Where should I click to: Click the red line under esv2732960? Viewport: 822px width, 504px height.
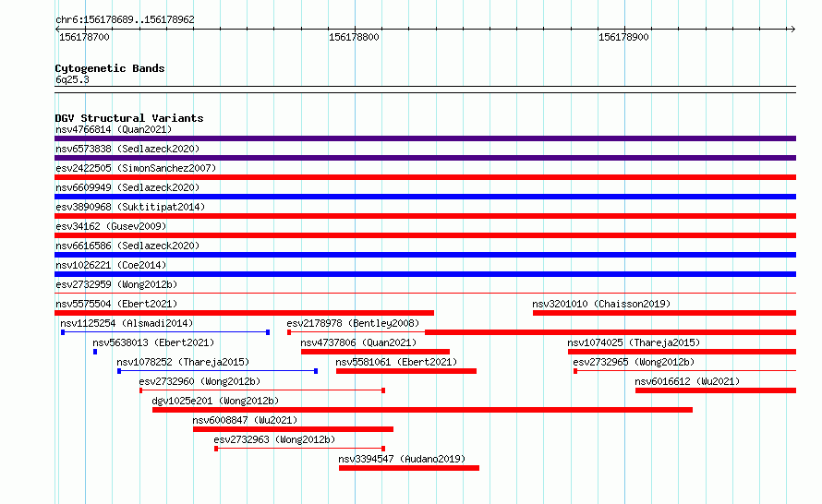click(262, 390)
